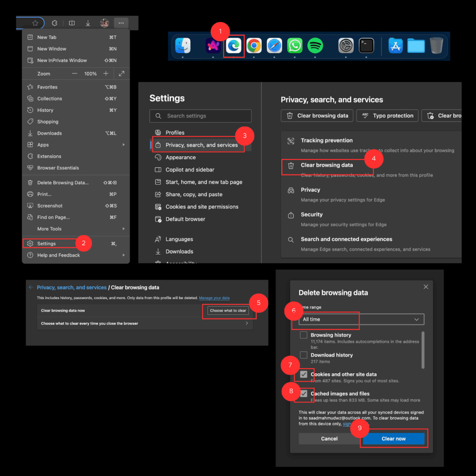The image size is (476, 476).
Task: Open Safari from the dock
Action: tap(274, 46)
